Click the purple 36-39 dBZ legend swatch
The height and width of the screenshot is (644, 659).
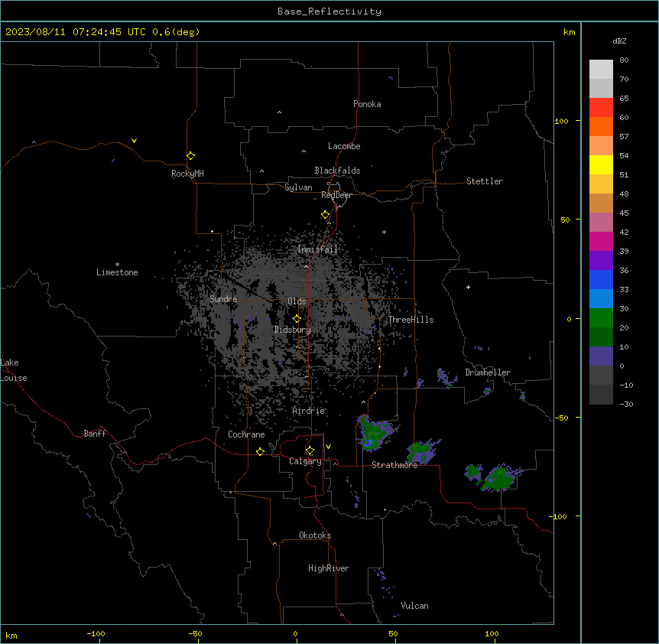(601, 261)
